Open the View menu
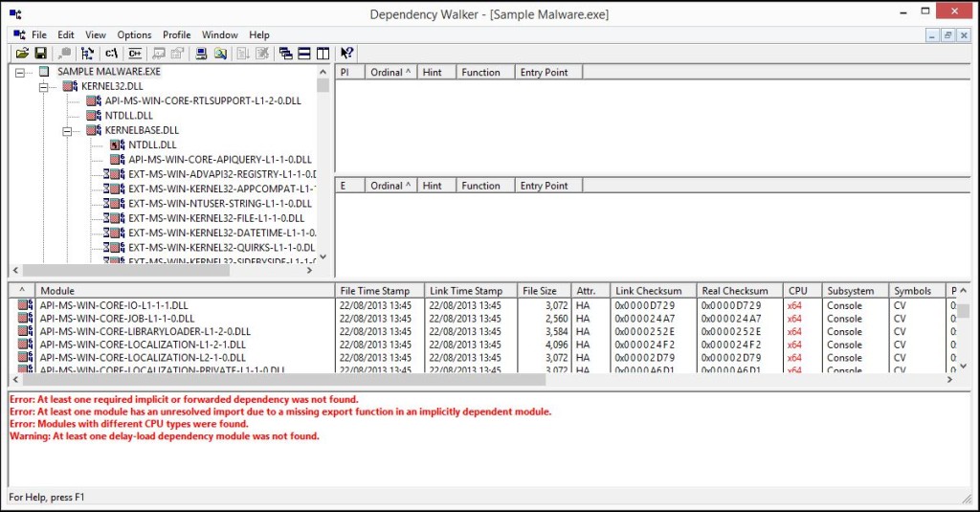The image size is (980, 512). pos(96,35)
